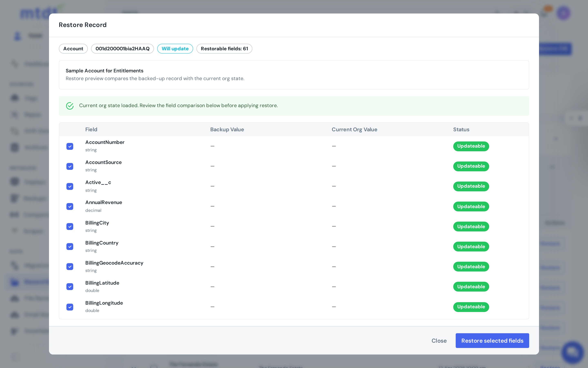Click the Restore Record dialog title
This screenshot has width=588, height=368.
click(83, 25)
